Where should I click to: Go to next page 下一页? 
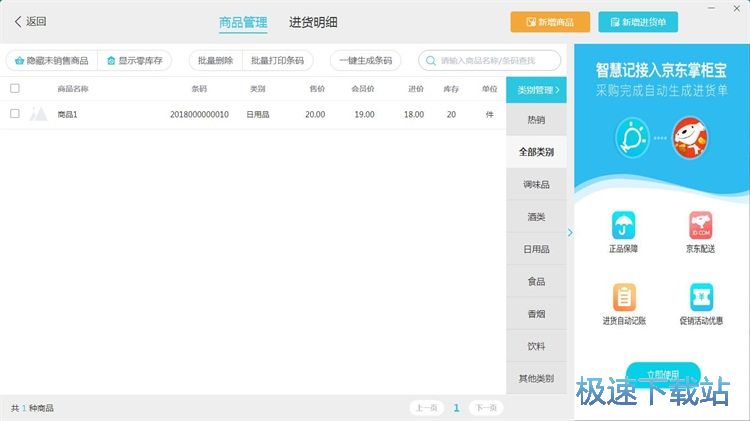click(x=485, y=408)
